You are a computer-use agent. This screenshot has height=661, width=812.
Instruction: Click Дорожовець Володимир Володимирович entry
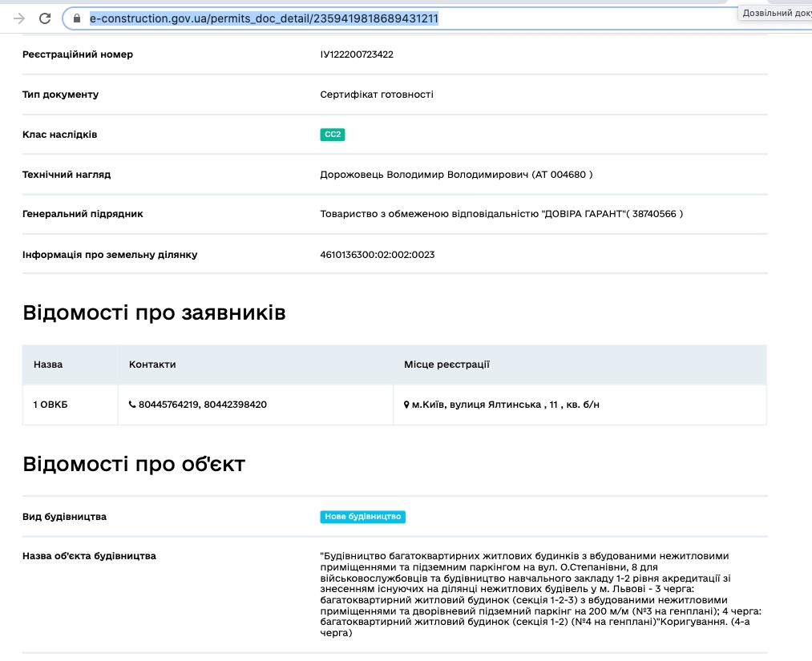pyautogui.click(x=456, y=175)
